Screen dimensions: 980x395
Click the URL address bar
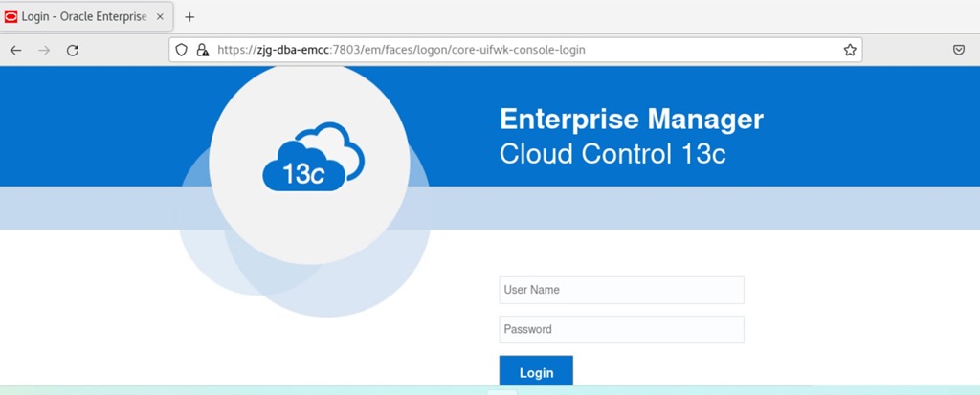516,50
